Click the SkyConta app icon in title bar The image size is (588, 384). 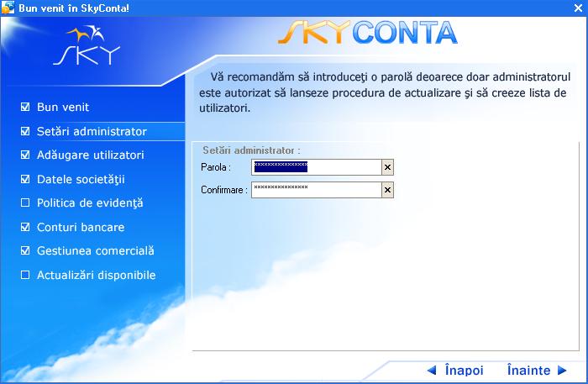pos(8,8)
